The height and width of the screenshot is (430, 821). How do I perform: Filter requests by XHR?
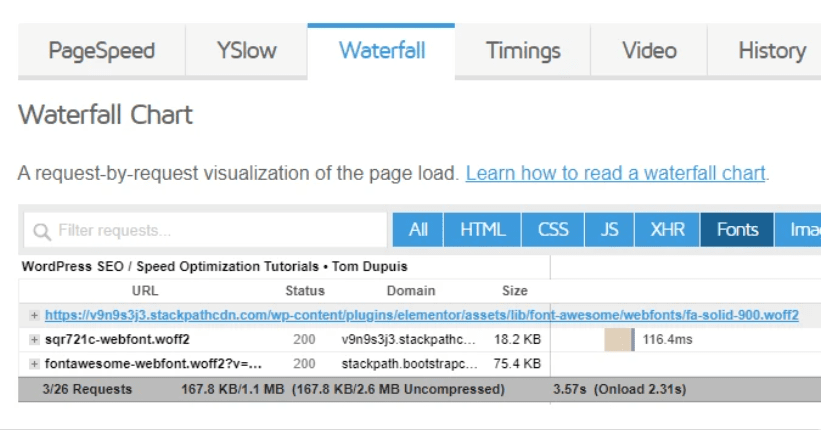click(x=667, y=230)
